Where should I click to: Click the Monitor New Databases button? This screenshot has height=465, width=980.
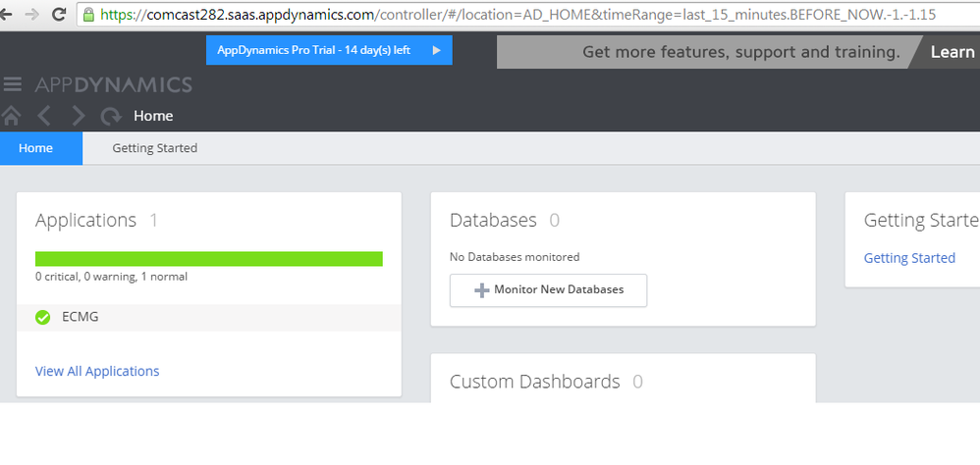tap(548, 290)
